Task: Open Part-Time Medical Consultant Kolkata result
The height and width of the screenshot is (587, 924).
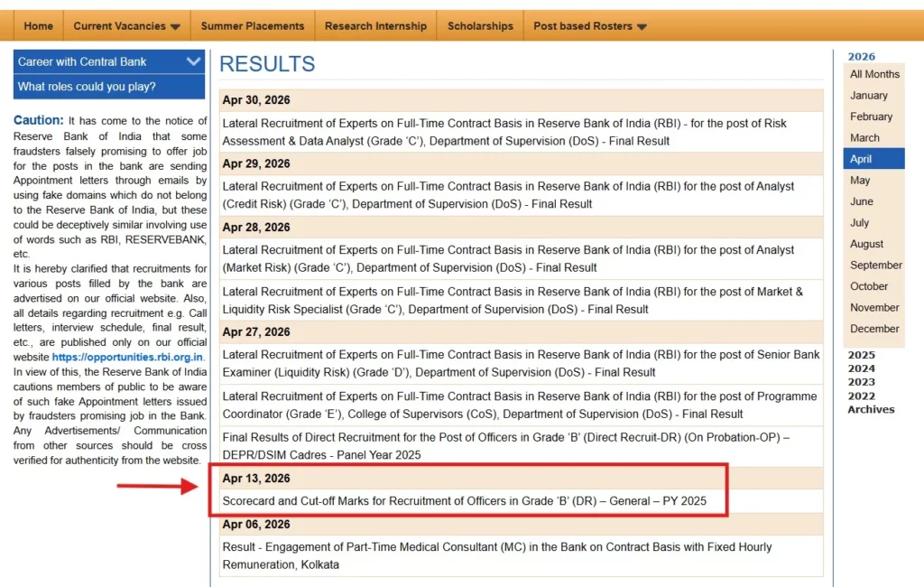Action: (497, 555)
